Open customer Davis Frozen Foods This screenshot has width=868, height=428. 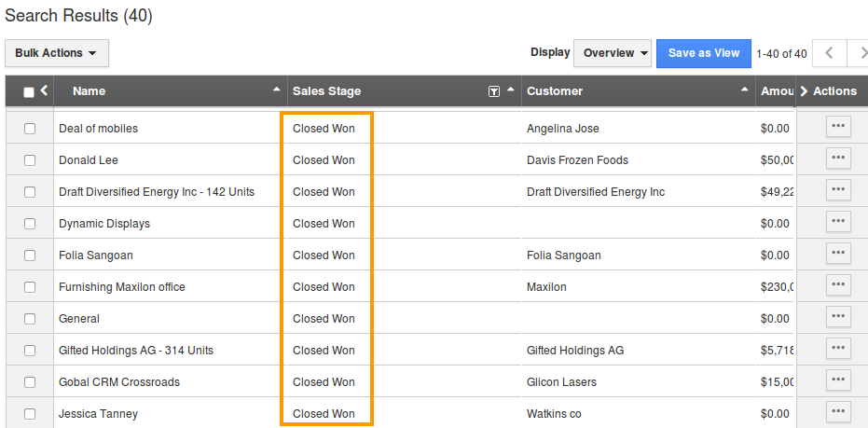point(577,160)
